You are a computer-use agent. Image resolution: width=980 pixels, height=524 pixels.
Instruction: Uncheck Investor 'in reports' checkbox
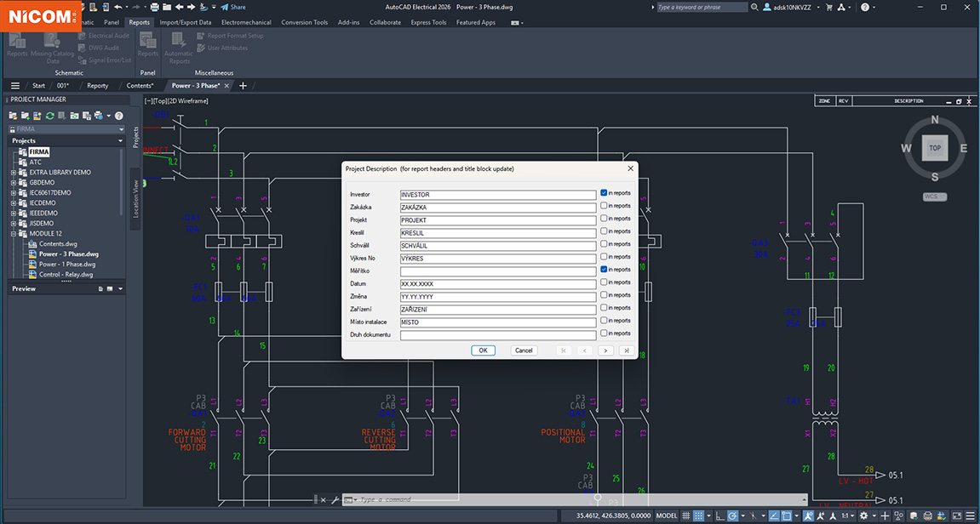coord(604,193)
